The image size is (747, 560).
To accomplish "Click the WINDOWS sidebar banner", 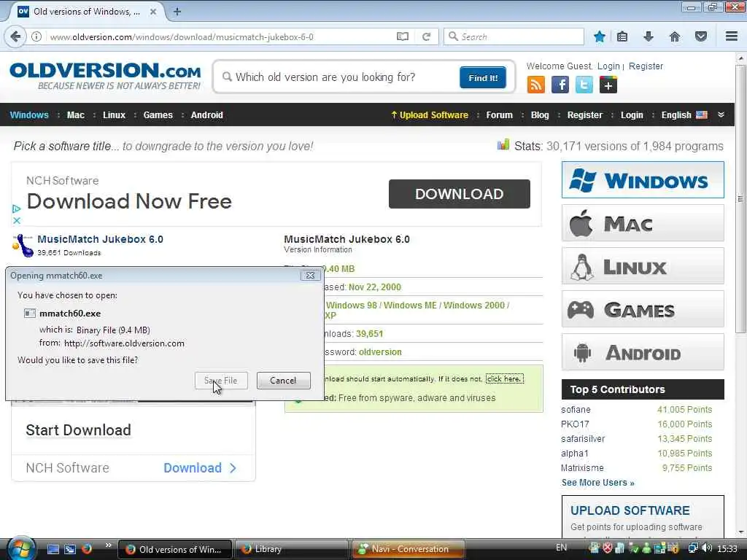I will (643, 180).
